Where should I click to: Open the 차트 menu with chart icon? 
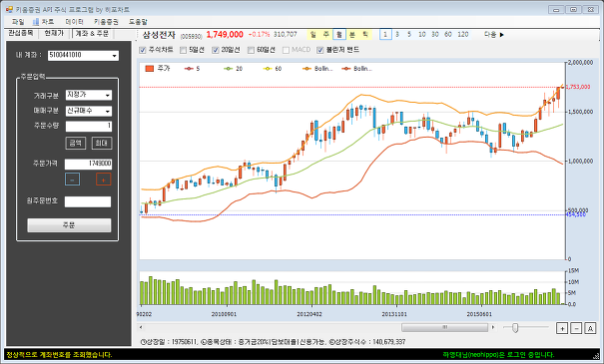[43, 22]
